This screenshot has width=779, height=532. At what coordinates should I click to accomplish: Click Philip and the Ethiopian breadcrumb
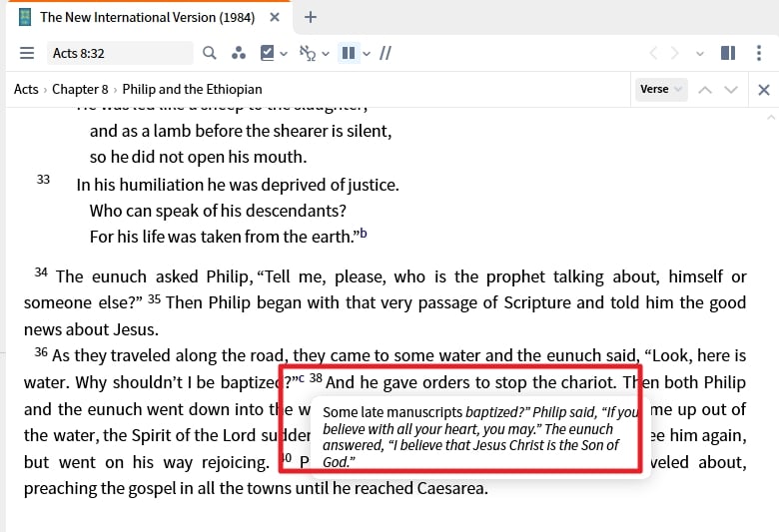coord(193,90)
